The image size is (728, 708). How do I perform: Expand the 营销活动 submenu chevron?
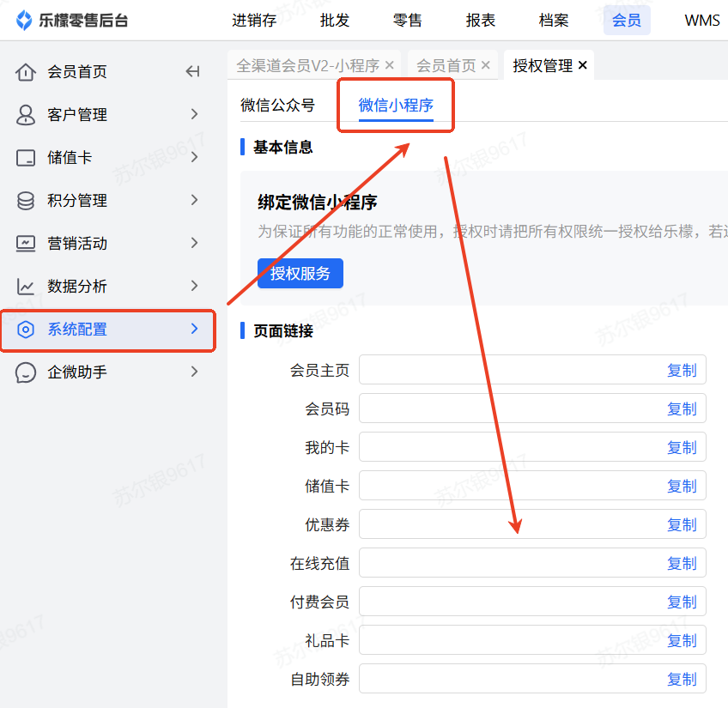[x=195, y=243]
